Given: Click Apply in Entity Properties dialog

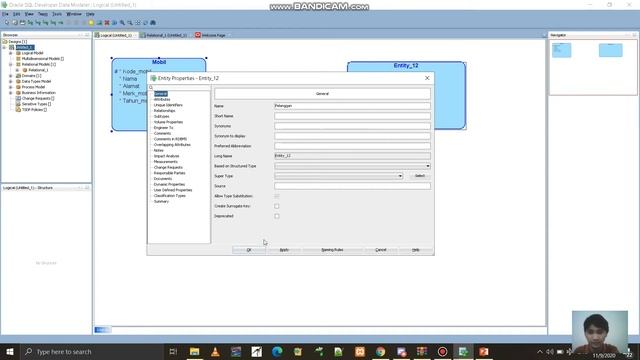Looking at the screenshot, I should (284, 250).
